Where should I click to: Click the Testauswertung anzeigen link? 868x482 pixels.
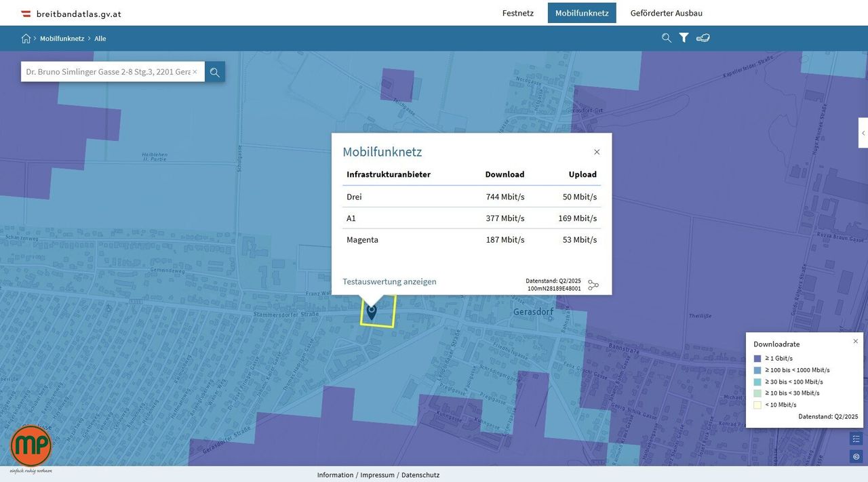point(389,281)
